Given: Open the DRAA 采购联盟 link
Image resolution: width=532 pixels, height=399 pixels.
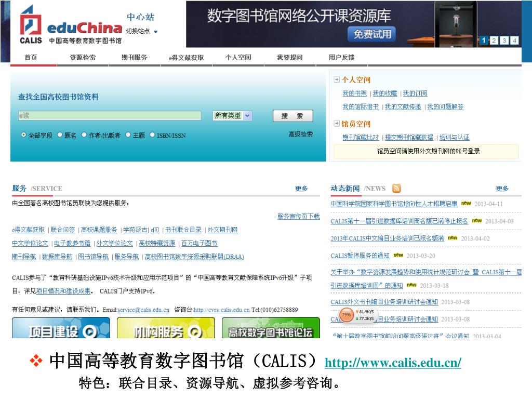Looking at the screenshot, I should [x=194, y=257].
